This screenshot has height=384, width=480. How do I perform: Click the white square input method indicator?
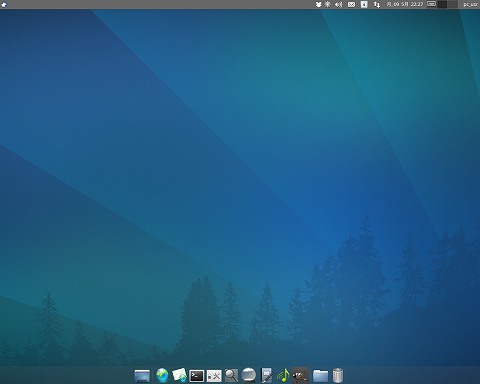tap(364, 4)
